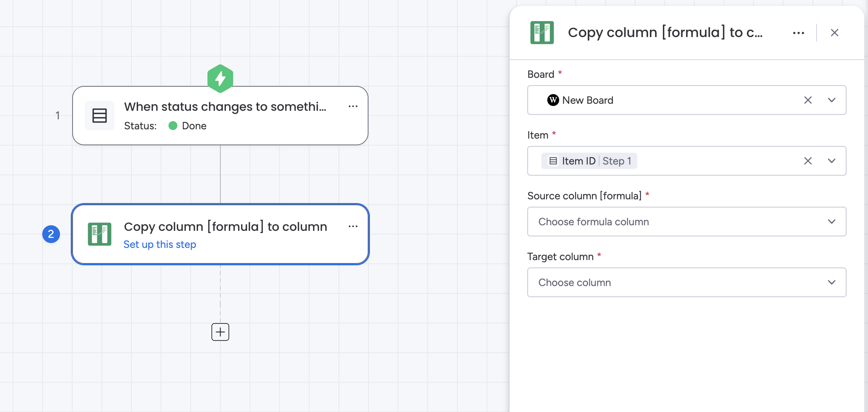Click the panel header spreadsheet icon

pyautogui.click(x=542, y=33)
